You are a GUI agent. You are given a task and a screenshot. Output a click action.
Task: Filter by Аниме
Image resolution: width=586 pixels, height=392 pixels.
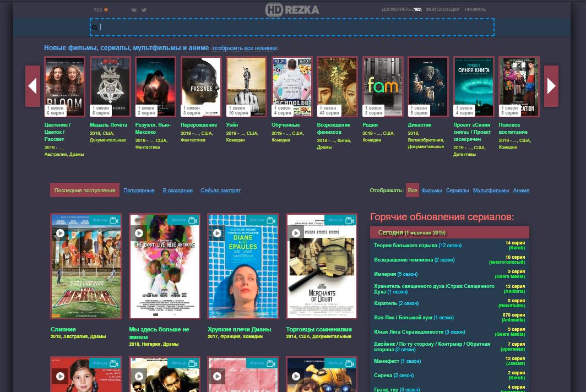point(521,190)
